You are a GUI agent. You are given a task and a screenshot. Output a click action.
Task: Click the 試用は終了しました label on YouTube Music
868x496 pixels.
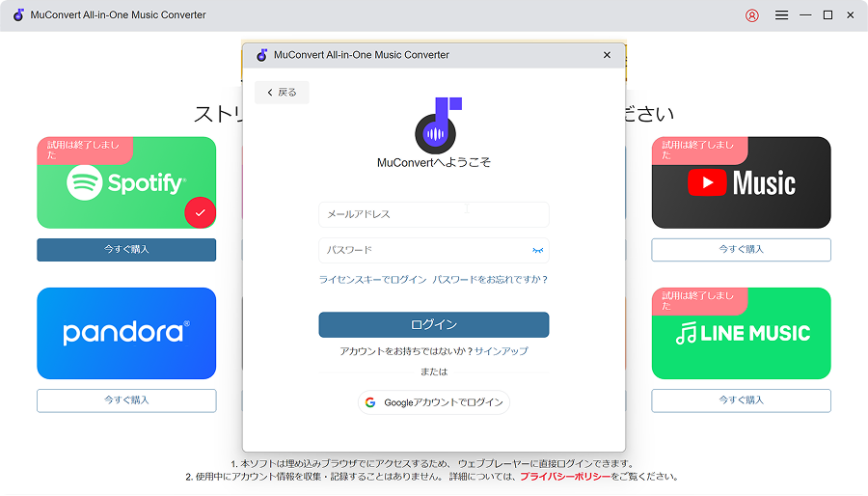698,150
